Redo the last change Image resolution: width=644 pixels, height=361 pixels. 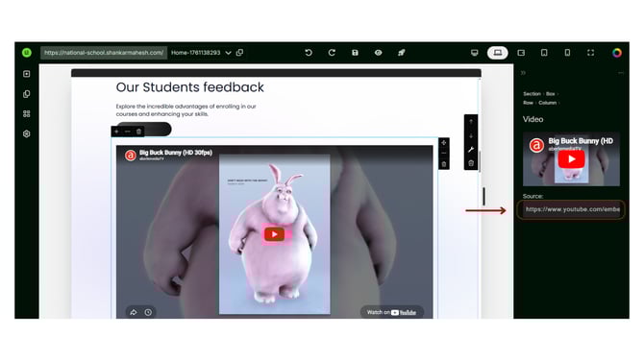coord(332,53)
